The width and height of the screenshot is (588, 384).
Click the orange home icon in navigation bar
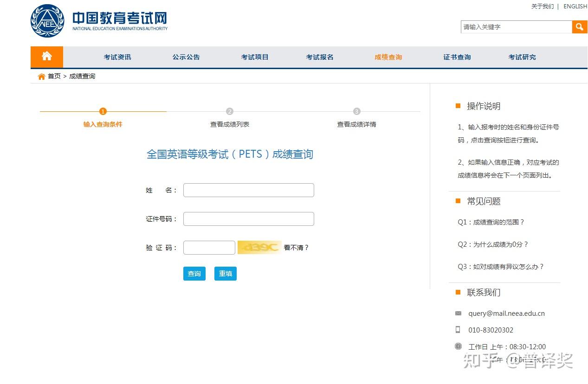tap(47, 57)
